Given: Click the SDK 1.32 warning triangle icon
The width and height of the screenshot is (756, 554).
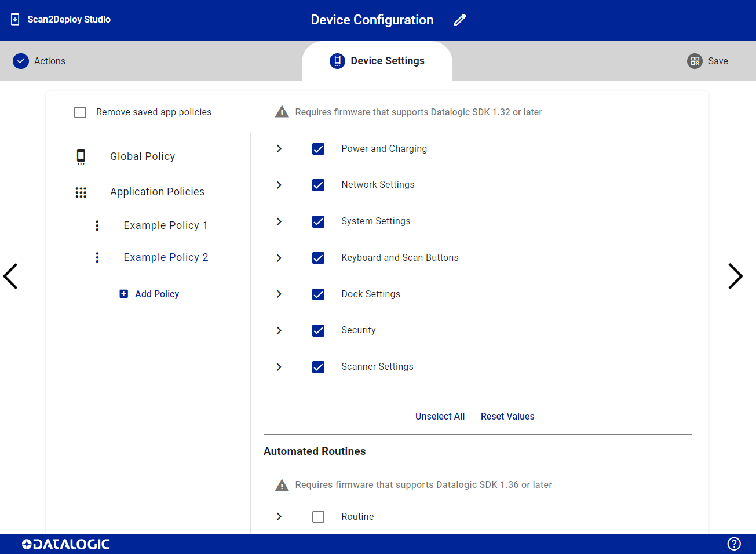Looking at the screenshot, I should coord(282,112).
